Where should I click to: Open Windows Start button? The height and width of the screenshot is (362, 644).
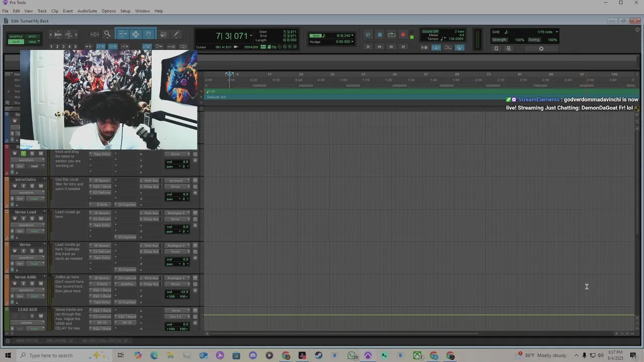[7, 355]
